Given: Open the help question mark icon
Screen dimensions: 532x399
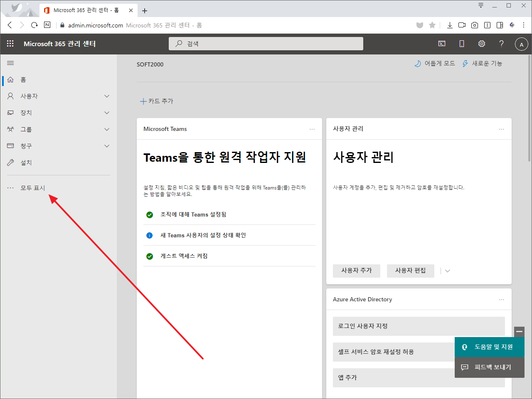Looking at the screenshot, I should (x=501, y=44).
